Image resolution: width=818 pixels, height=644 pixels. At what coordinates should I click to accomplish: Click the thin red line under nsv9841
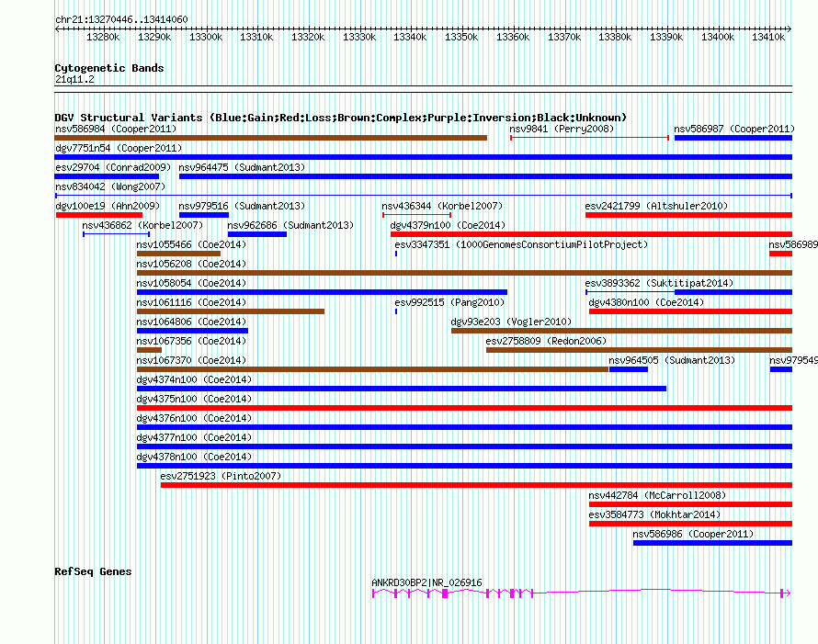click(589, 138)
